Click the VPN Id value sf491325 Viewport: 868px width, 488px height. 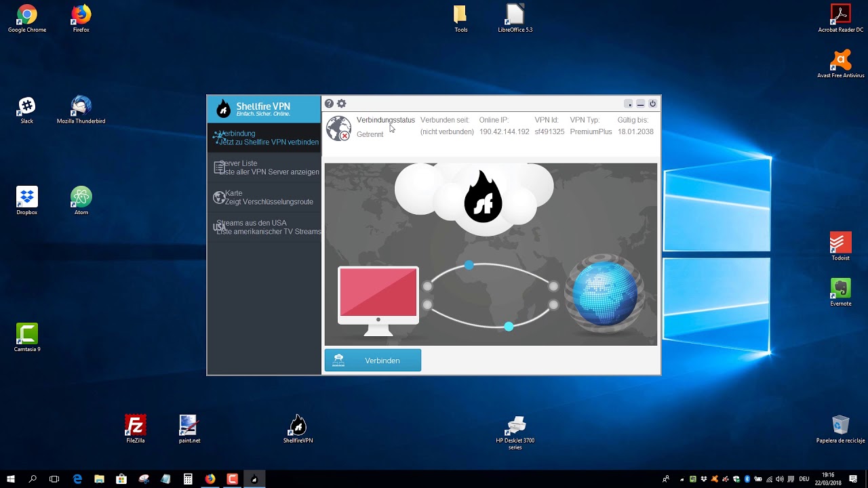click(x=549, y=131)
